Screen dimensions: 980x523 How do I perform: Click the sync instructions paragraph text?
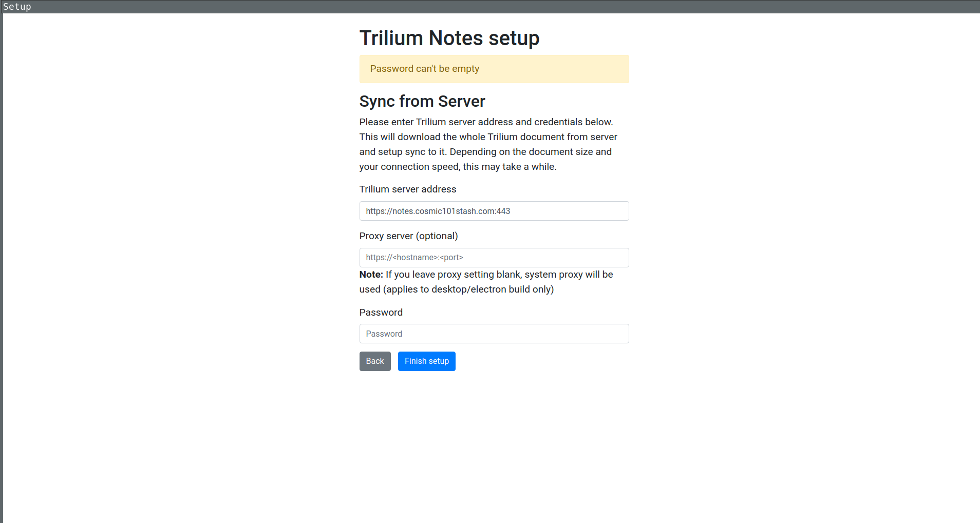coord(487,144)
